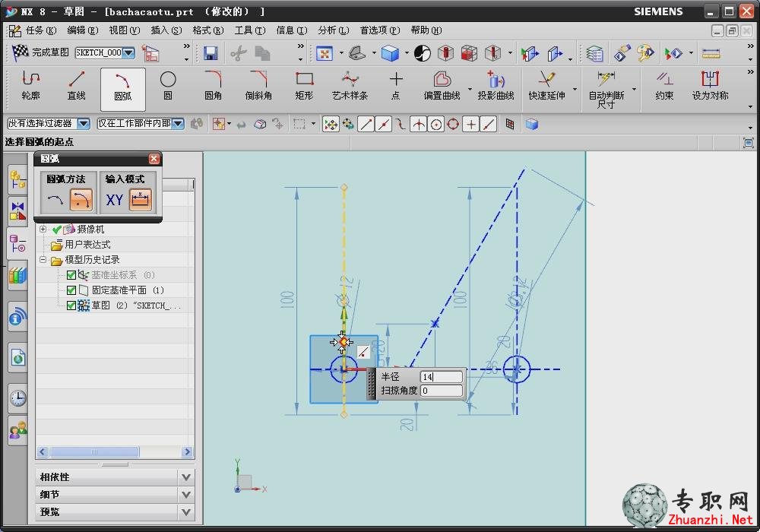Select the Chamfer (倒斜角) tool
Image resolution: width=760 pixels, height=532 pixels.
pyautogui.click(x=258, y=86)
